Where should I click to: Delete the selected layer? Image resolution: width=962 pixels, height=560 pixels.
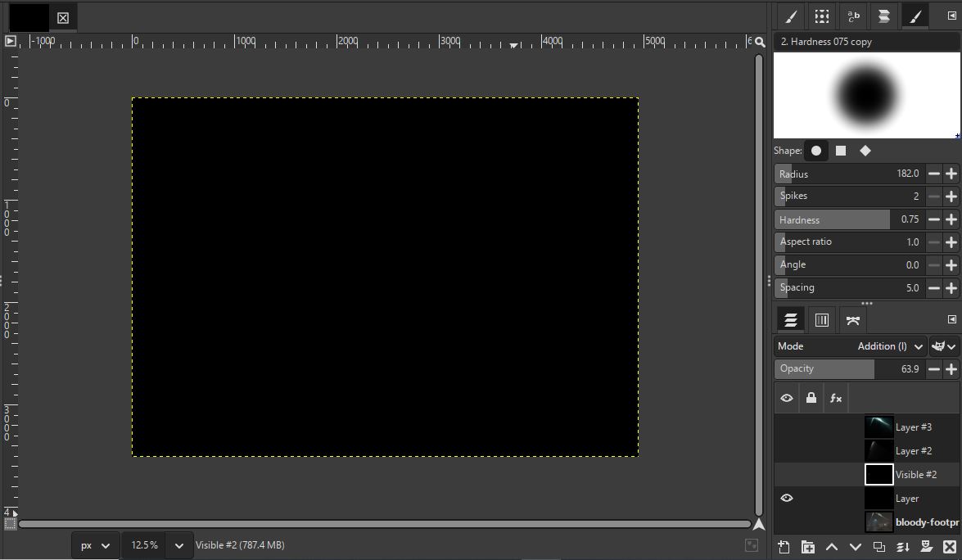pyautogui.click(x=950, y=547)
